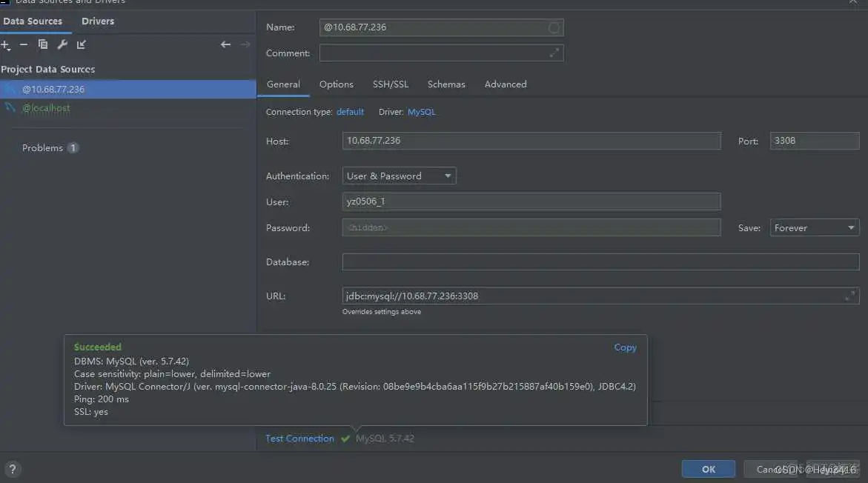Remove selected data source using the minus icon
The height and width of the screenshot is (483, 868).
pos(24,44)
